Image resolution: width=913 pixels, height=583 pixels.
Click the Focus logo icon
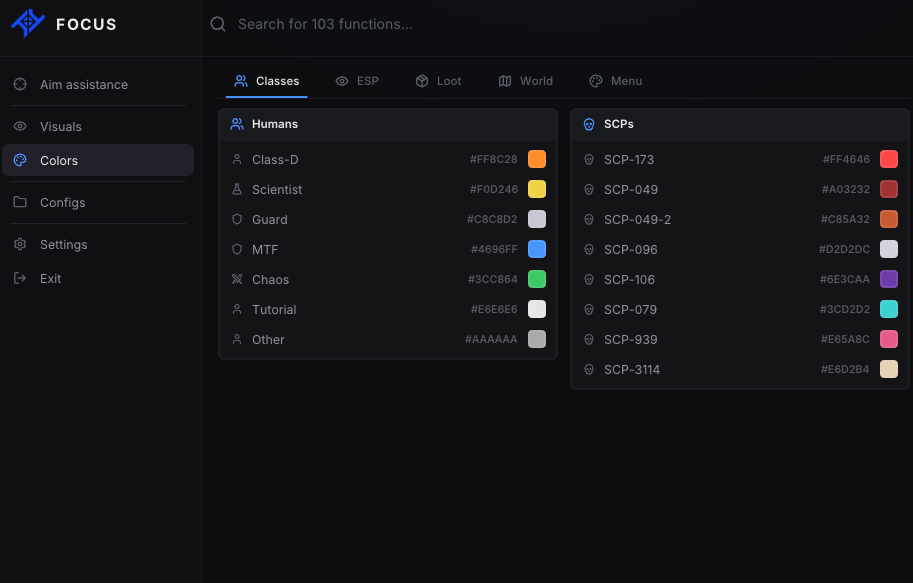pyautogui.click(x=28, y=23)
